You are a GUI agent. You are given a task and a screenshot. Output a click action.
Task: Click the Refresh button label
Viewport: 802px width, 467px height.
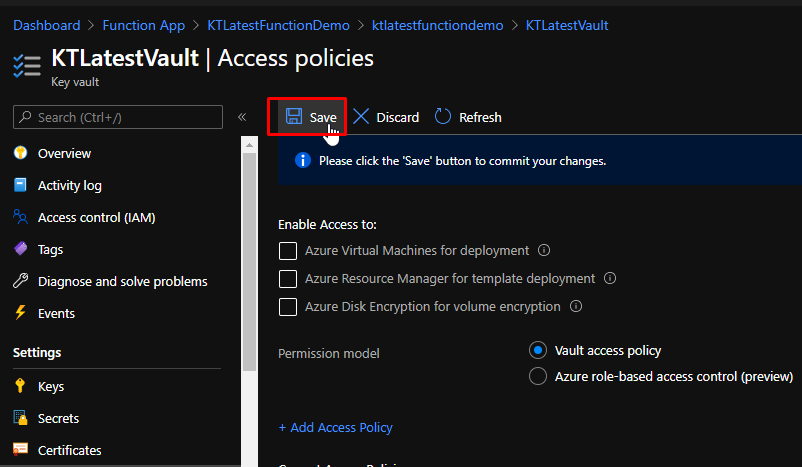(x=480, y=117)
